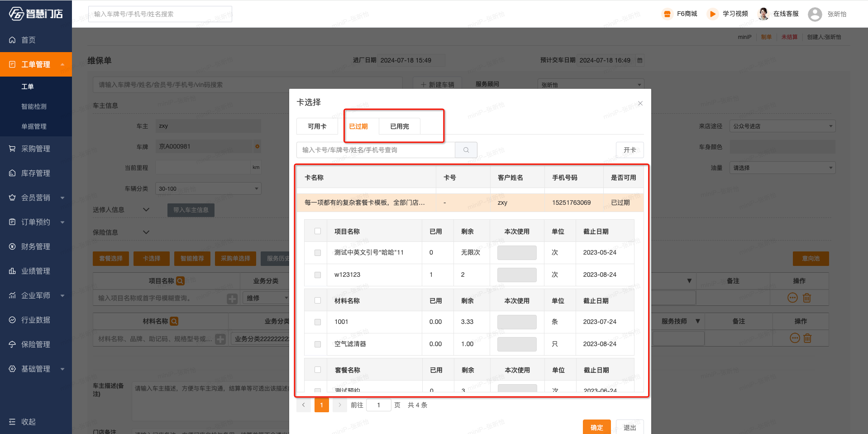Open 工单 submenu item in sidebar
Screen dimensions: 868x434
click(28, 87)
